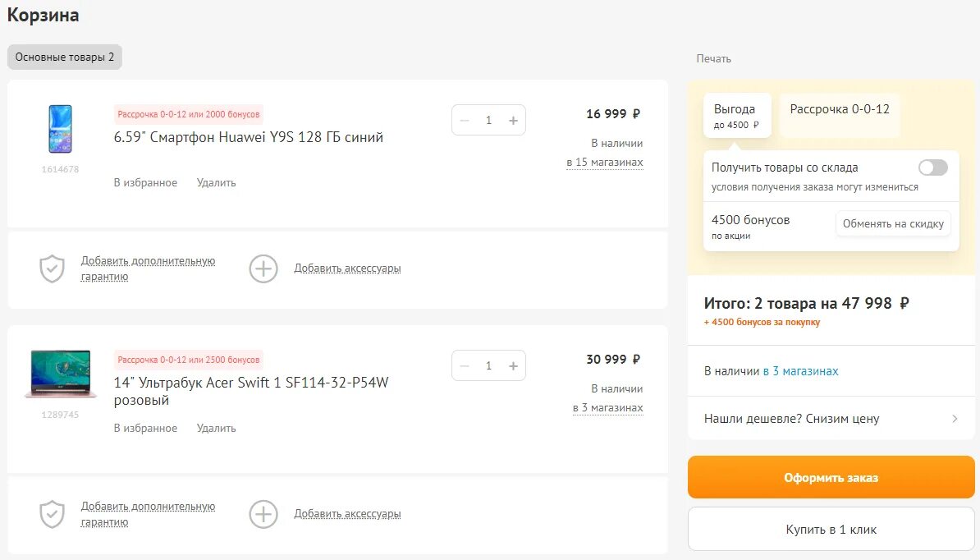Open the Huawei Y9S smartphone thumbnail

(x=60, y=129)
